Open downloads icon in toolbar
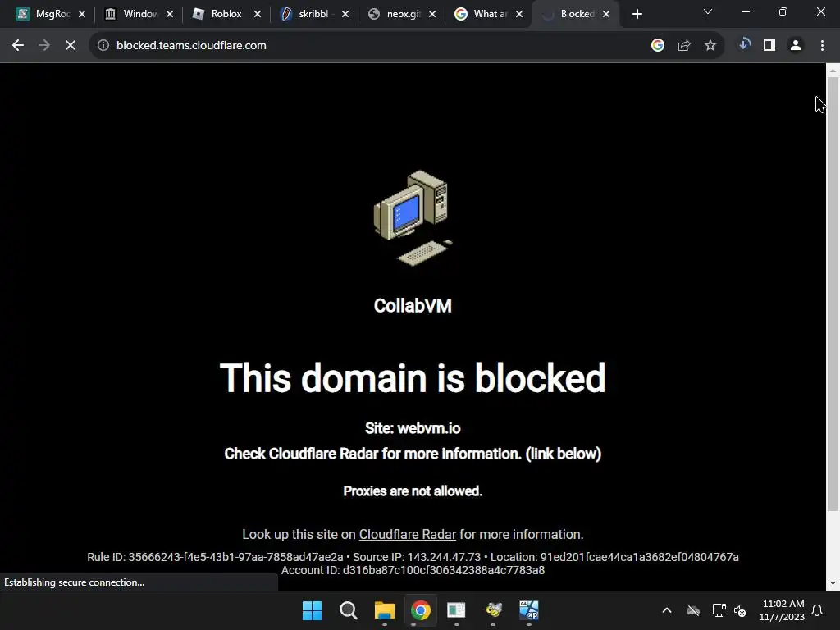Viewport: 840px width, 630px height. pyautogui.click(x=743, y=45)
